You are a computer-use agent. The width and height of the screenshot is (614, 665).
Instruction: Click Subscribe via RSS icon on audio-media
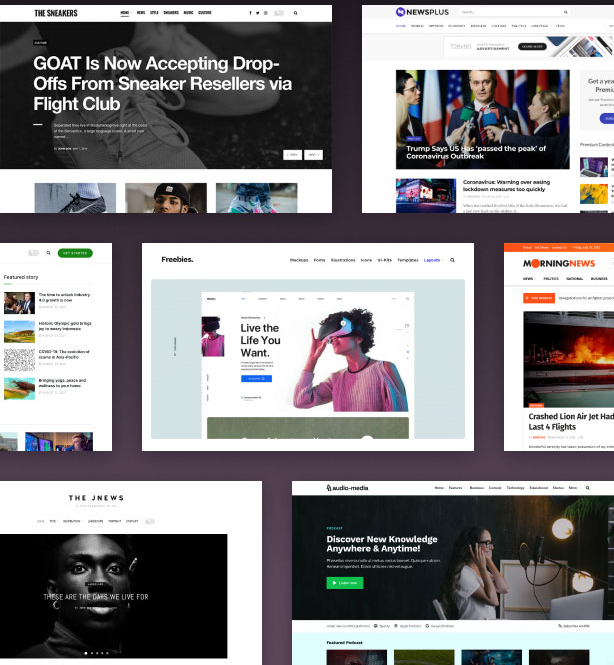[x=560, y=626]
